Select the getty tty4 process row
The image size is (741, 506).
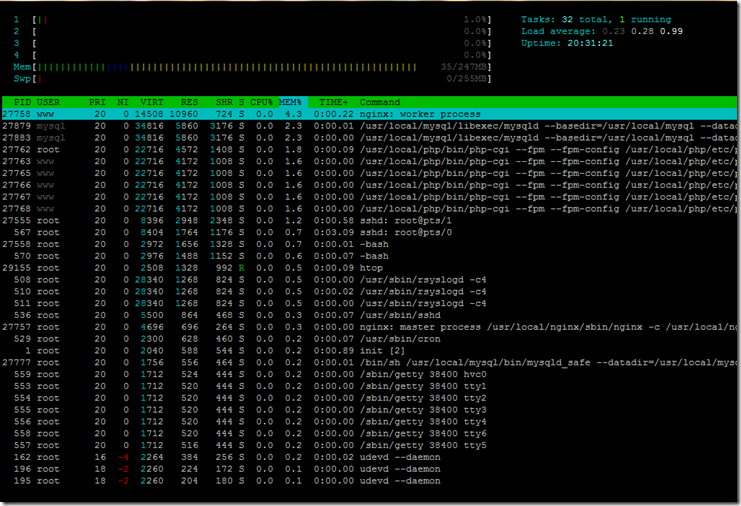click(x=369, y=421)
